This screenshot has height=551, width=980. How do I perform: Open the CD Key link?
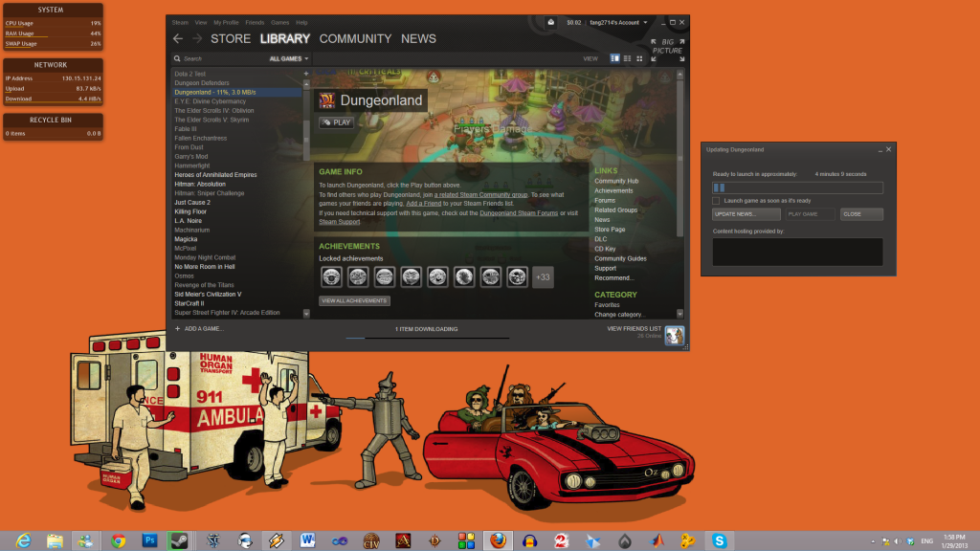[x=605, y=249]
